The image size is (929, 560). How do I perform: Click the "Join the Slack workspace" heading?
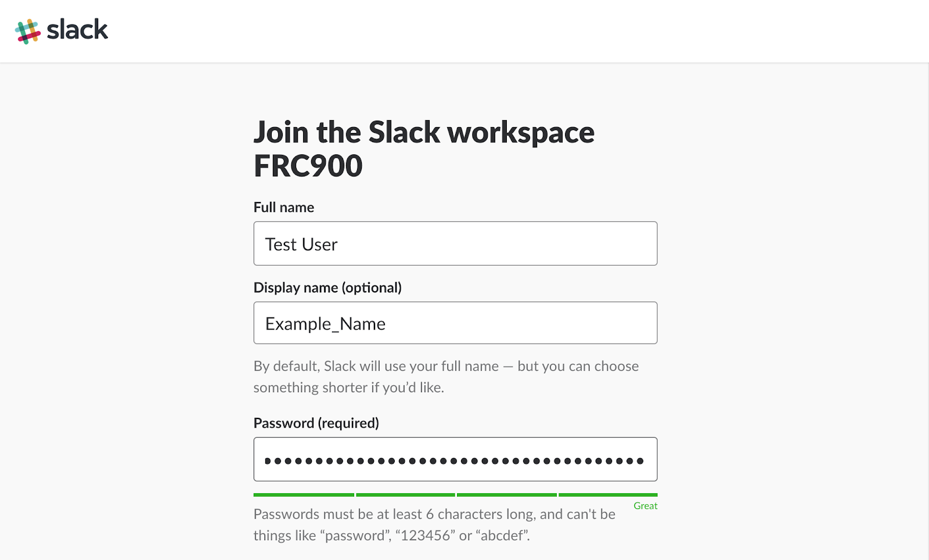[424, 132]
